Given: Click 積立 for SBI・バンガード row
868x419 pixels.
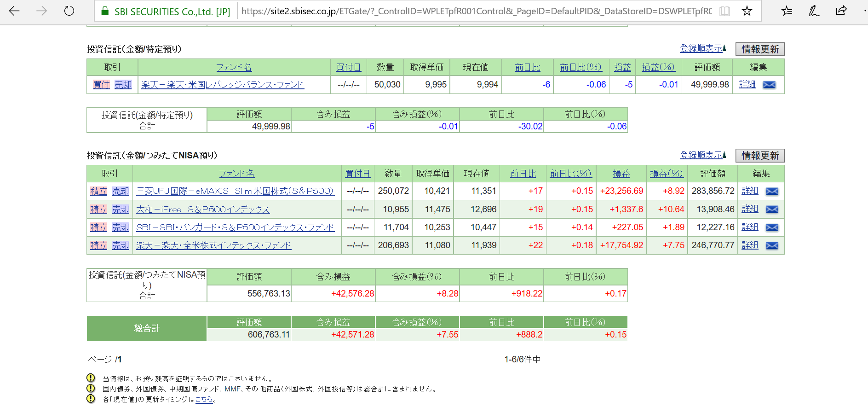Looking at the screenshot, I should click(98, 227).
